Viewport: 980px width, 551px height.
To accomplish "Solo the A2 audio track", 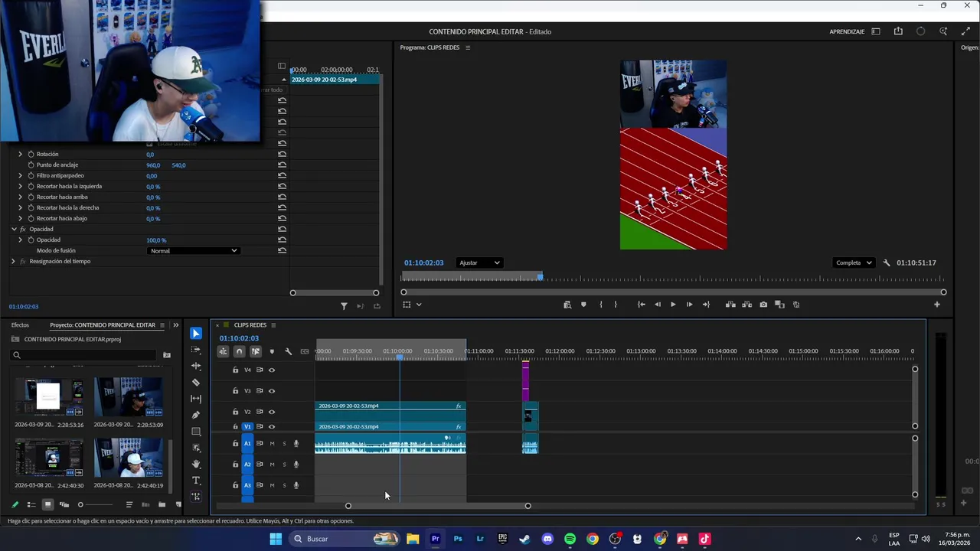I will click(284, 465).
